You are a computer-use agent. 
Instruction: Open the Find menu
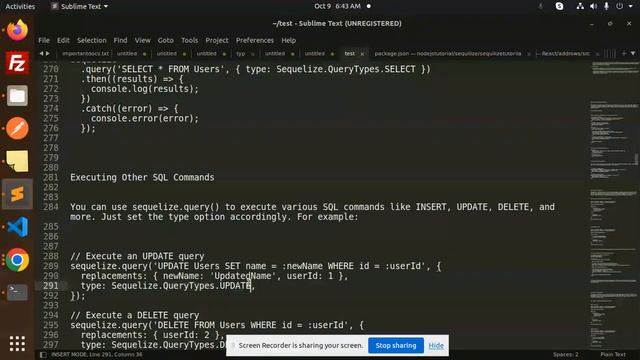coord(120,40)
